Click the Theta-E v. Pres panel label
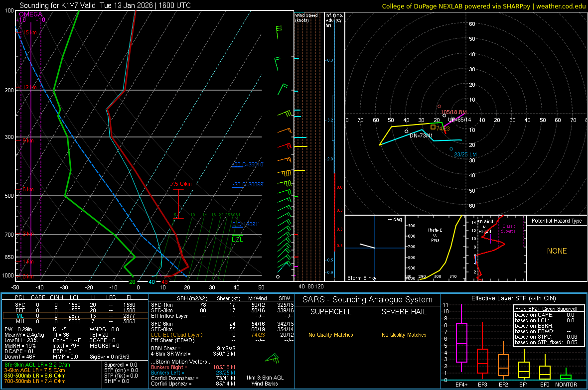This screenshot has height=390, width=588. tap(435, 235)
